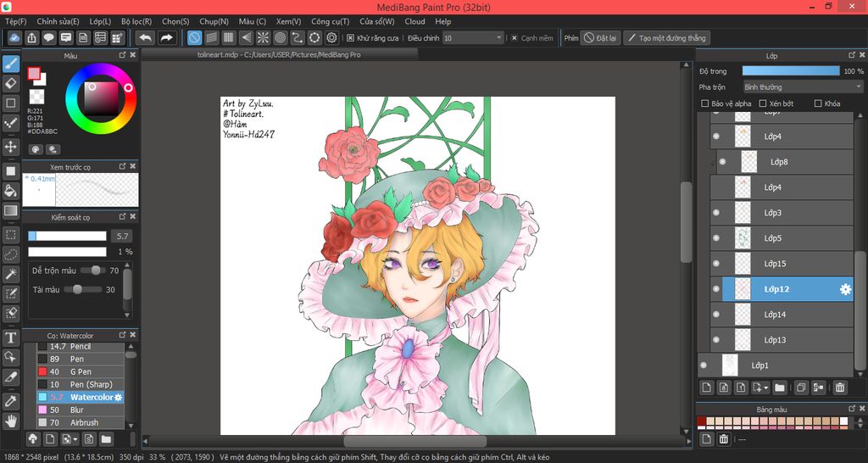Turn snap off with the circle-slash icon
This screenshot has height=463, width=868.
pos(194,37)
